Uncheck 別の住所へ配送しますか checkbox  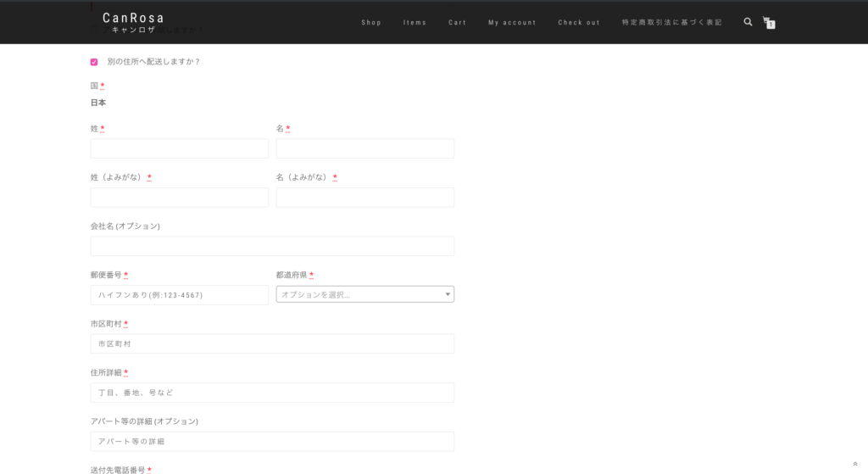tap(94, 62)
